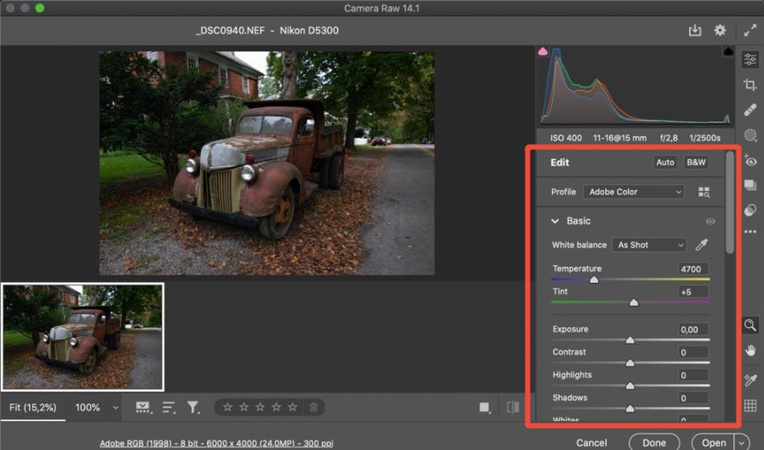Click the Auto button
The image size is (764, 450).
665,162
